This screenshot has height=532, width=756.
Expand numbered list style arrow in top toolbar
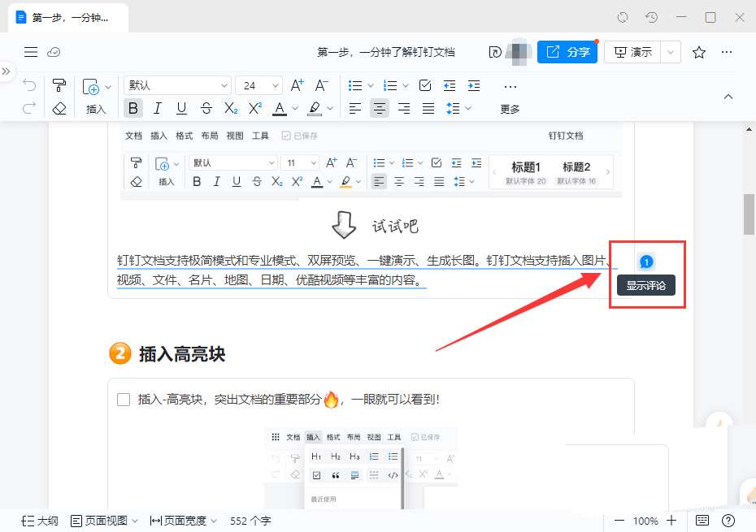click(406, 86)
